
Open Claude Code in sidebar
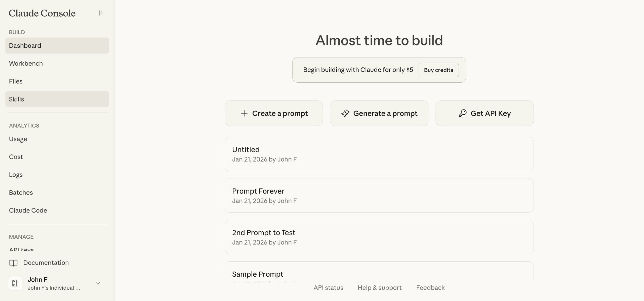point(28,210)
